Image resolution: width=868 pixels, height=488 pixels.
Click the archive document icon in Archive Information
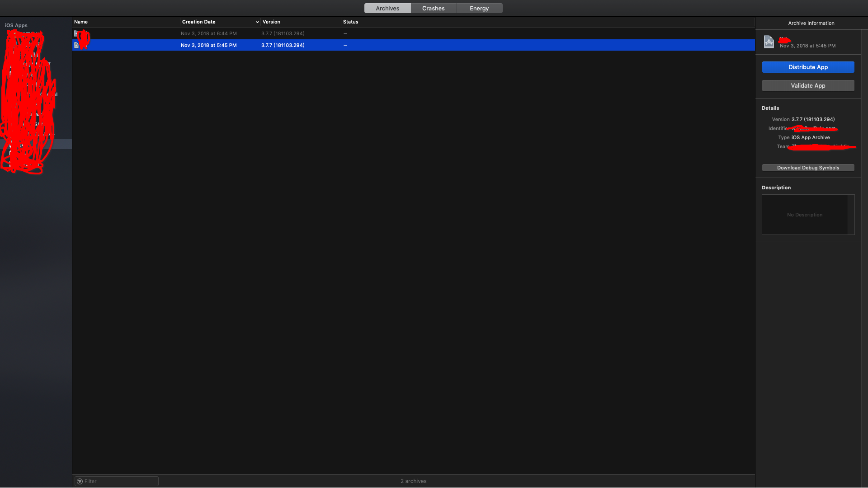click(x=769, y=42)
